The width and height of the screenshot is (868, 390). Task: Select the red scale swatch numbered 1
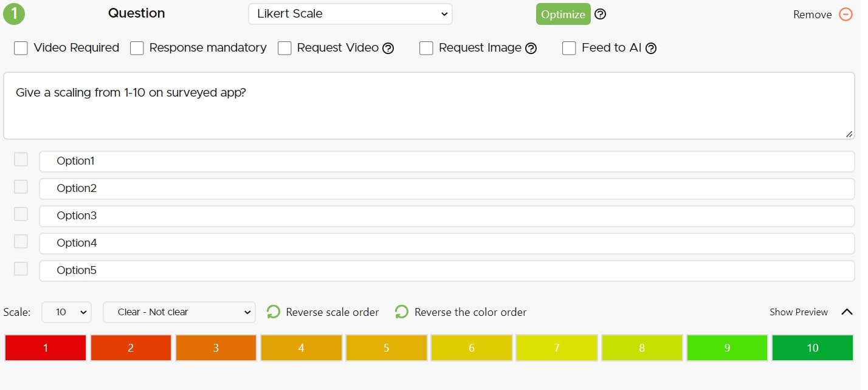click(46, 348)
